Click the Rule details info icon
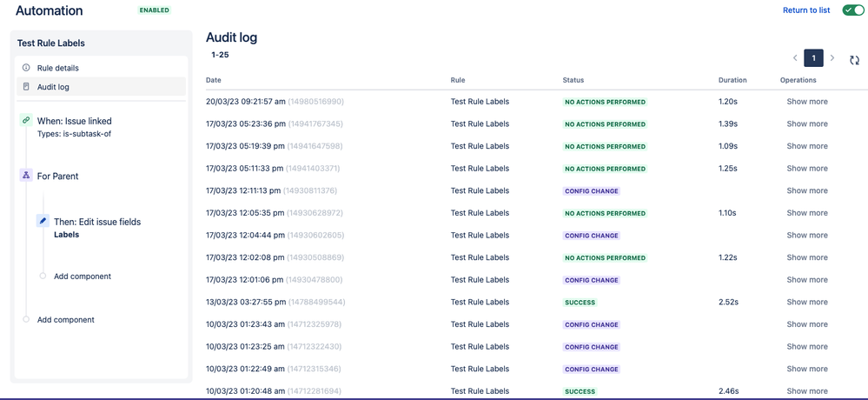 [x=25, y=68]
